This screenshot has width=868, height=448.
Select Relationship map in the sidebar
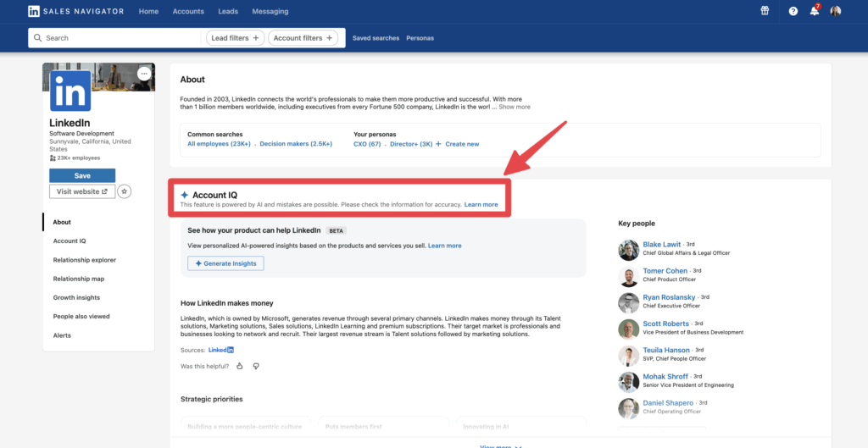point(79,279)
